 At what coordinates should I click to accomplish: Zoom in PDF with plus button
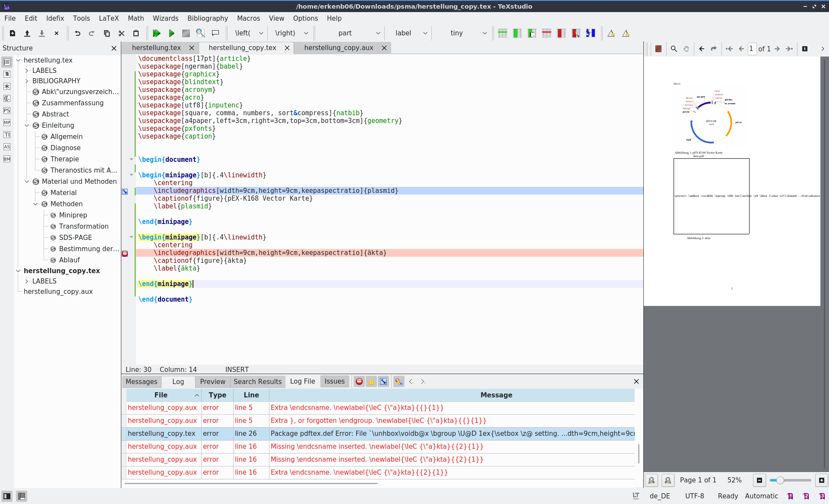(x=822, y=480)
